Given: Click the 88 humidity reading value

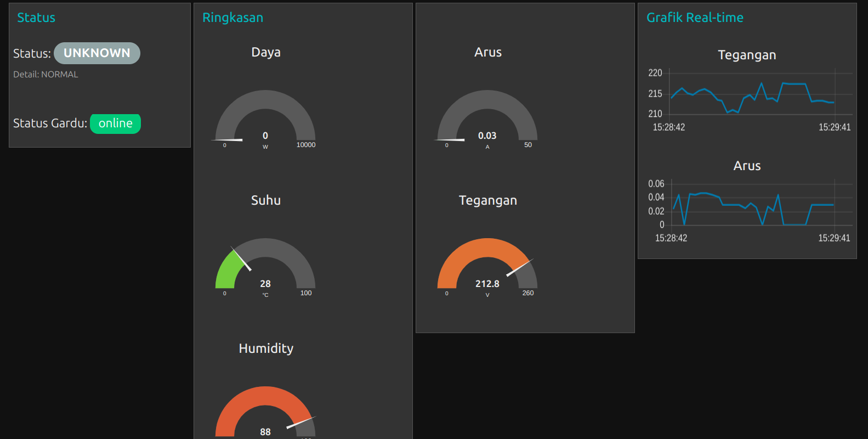Looking at the screenshot, I should coord(265,432).
